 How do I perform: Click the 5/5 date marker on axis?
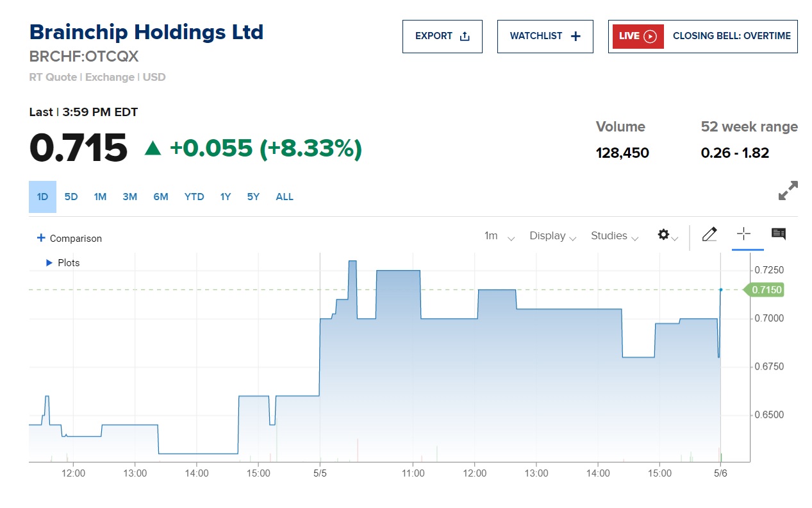pyautogui.click(x=320, y=473)
